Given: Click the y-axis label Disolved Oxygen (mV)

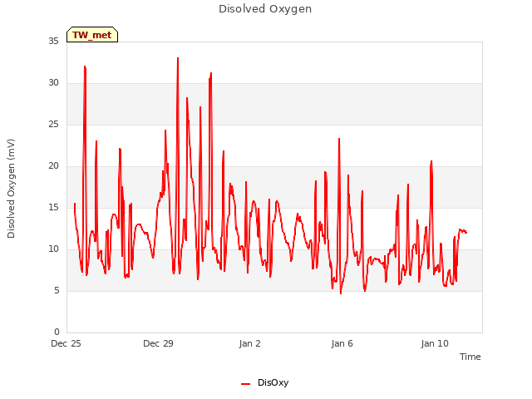Looking at the screenshot, I should coord(11,189).
